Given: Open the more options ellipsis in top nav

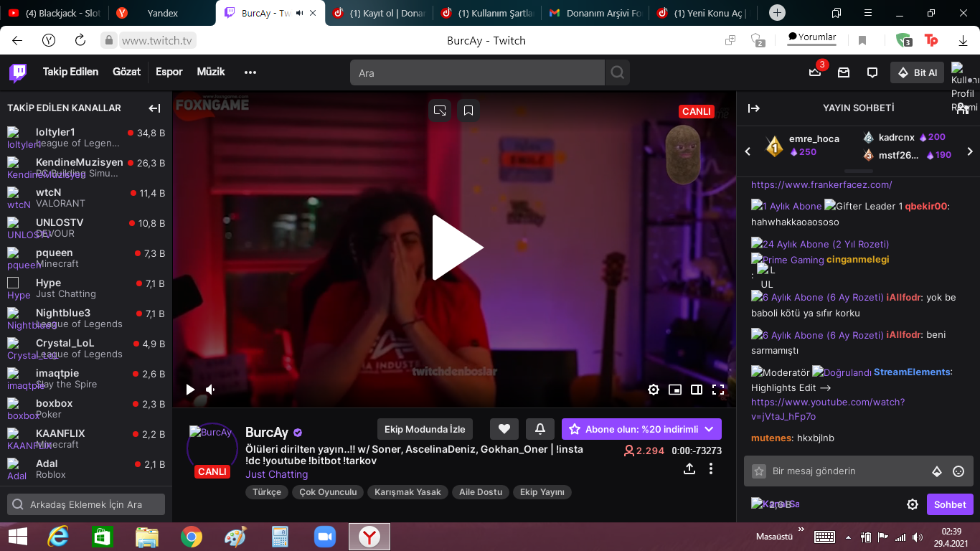Looking at the screenshot, I should pos(250,72).
